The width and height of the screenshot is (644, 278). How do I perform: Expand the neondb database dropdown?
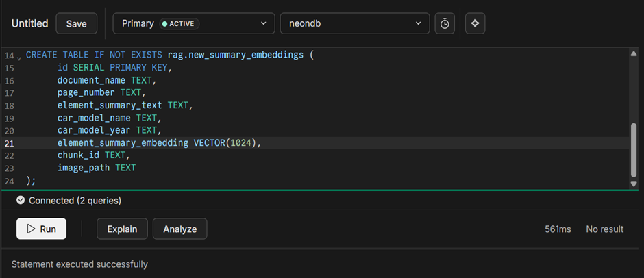click(354, 23)
